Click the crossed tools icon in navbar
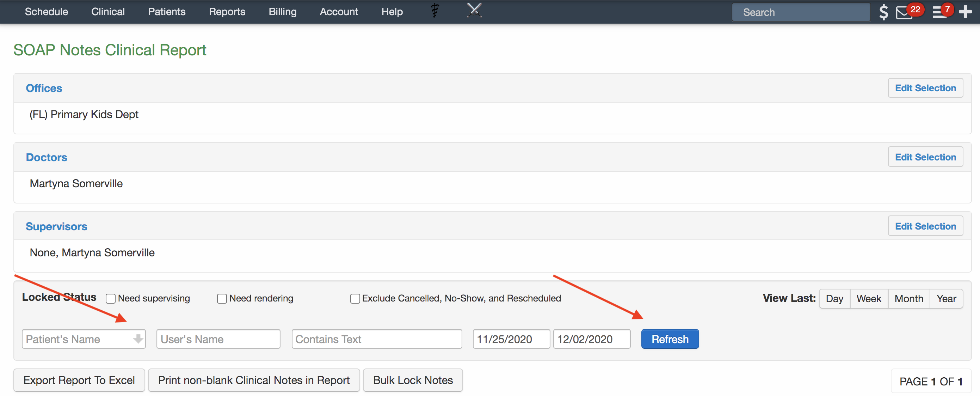 point(474,10)
